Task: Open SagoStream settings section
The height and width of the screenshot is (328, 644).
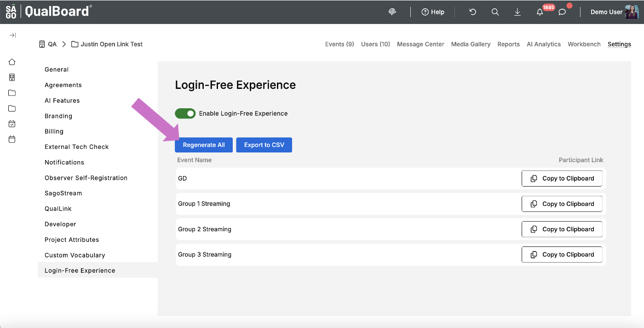Action: coord(63,193)
